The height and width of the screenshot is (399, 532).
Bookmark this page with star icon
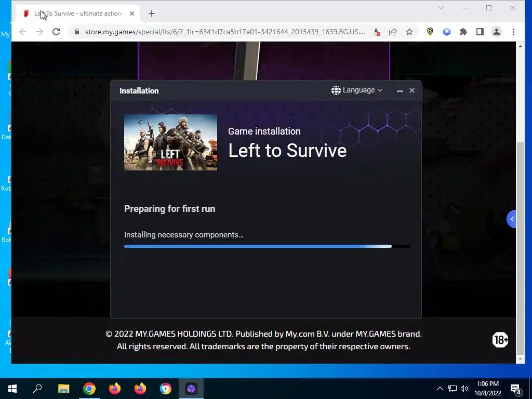[409, 32]
